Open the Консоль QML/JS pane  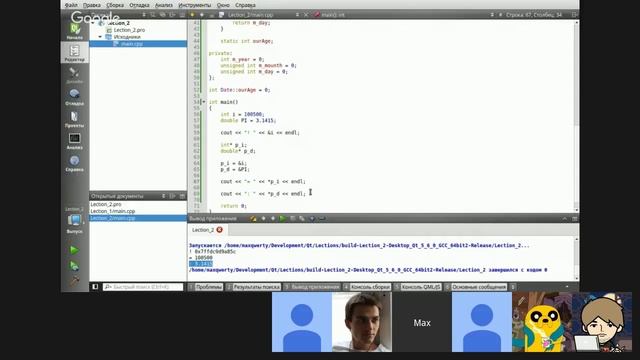pos(418,287)
